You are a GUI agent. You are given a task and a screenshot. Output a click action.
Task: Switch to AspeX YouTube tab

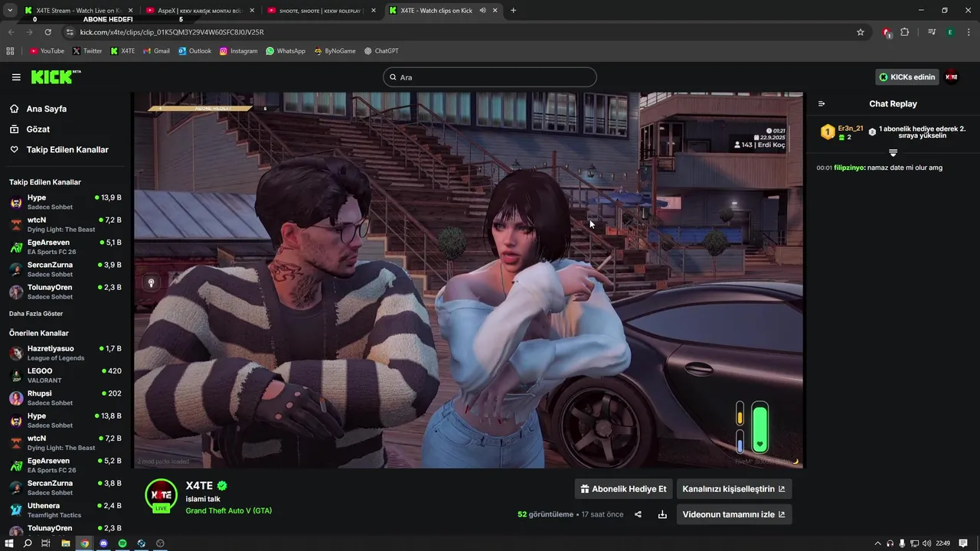point(199,11)
